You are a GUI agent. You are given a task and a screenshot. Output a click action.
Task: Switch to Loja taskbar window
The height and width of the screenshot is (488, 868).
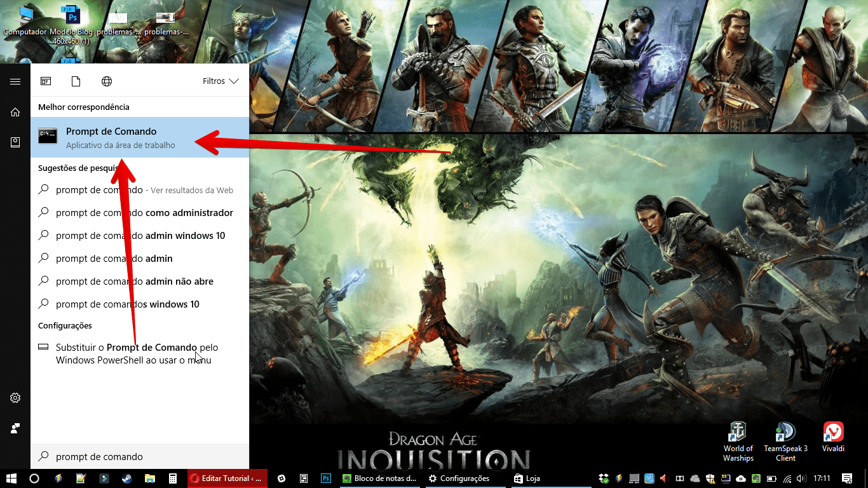pyautogui.click(x=552, y=478)
